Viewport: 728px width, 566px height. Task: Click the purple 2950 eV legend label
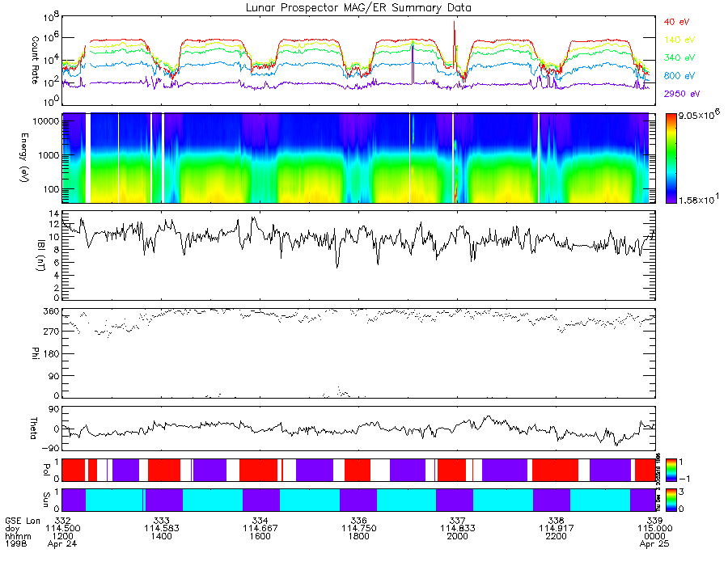[682, 94]
